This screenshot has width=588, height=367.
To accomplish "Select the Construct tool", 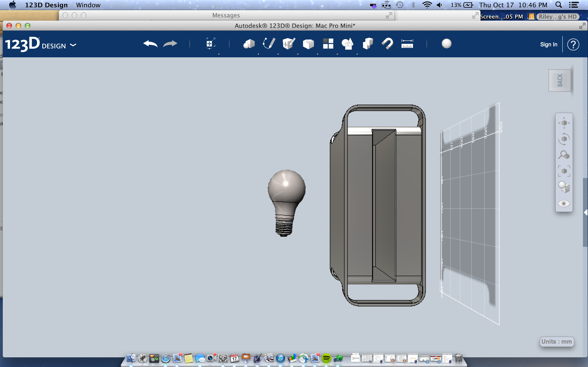I will pyautogui.click(x=289, y=44).
